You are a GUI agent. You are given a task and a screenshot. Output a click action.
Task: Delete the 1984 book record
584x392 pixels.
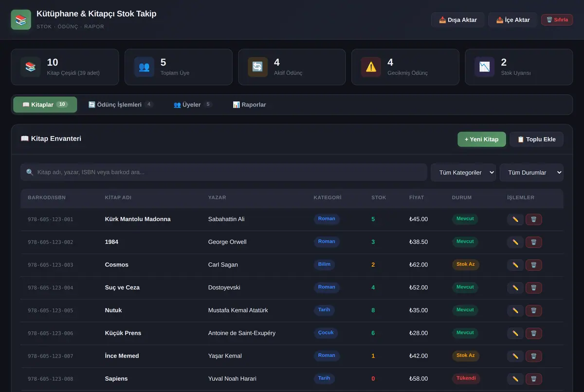tap(533, 242)
